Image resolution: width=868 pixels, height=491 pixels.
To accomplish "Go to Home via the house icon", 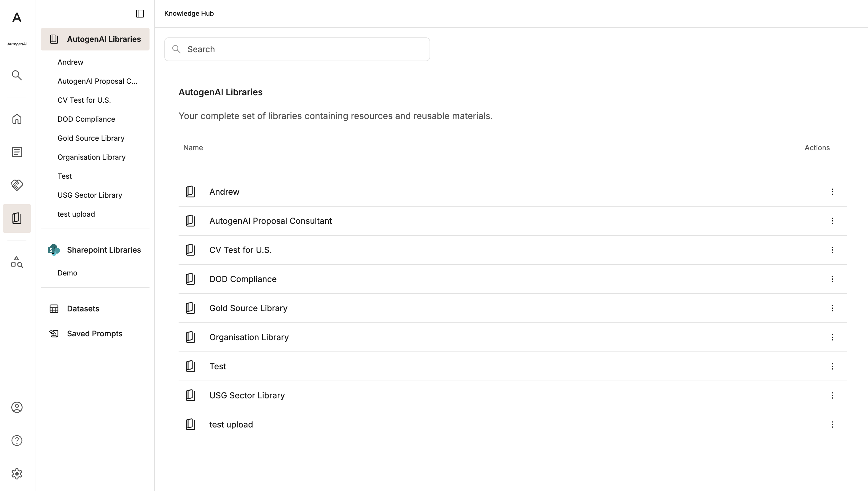I will click(x=17, y=119).
